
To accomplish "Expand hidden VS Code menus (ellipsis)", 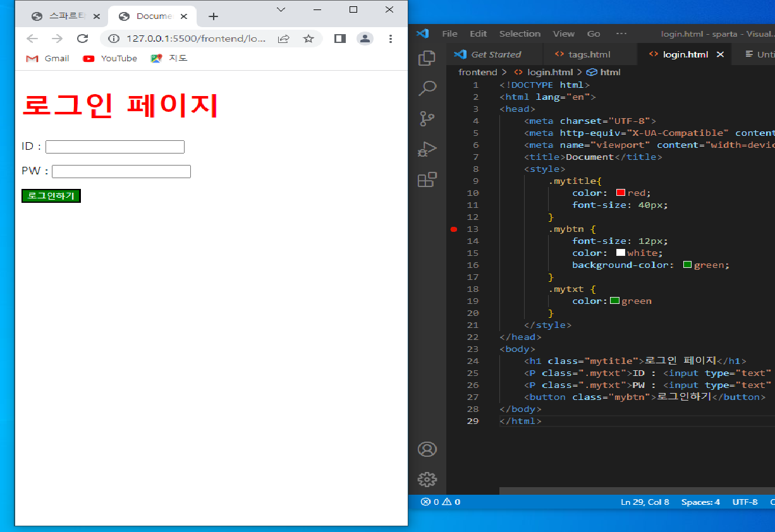I will 621,33.
